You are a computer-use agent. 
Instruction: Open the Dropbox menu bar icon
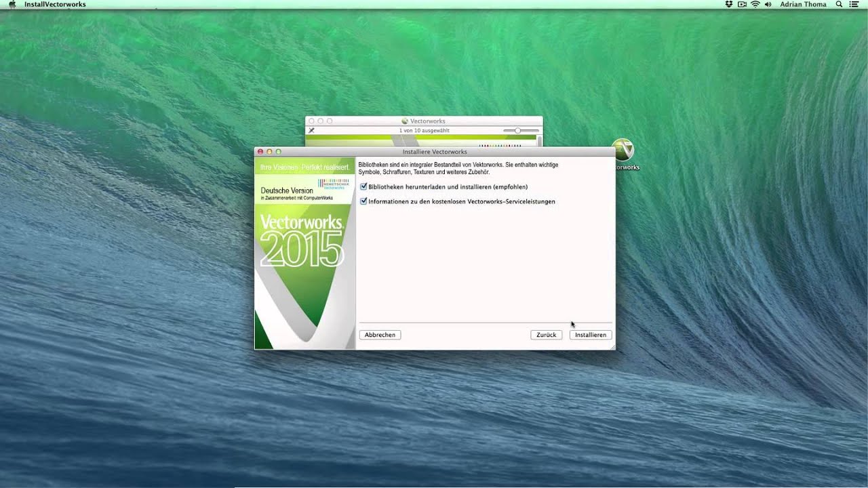pos(729,4)
